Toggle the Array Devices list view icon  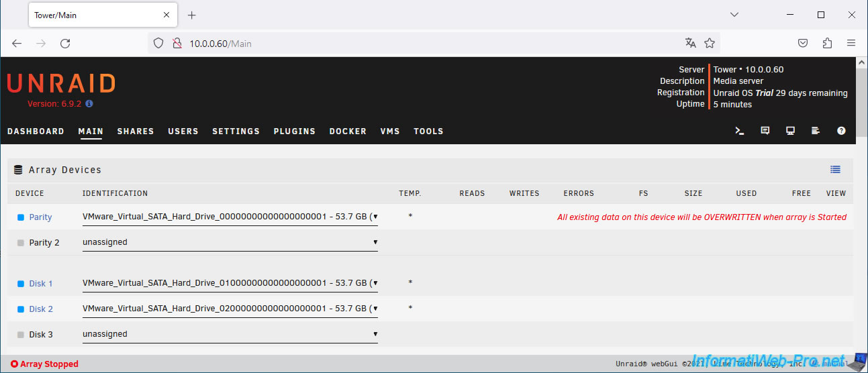835,170
